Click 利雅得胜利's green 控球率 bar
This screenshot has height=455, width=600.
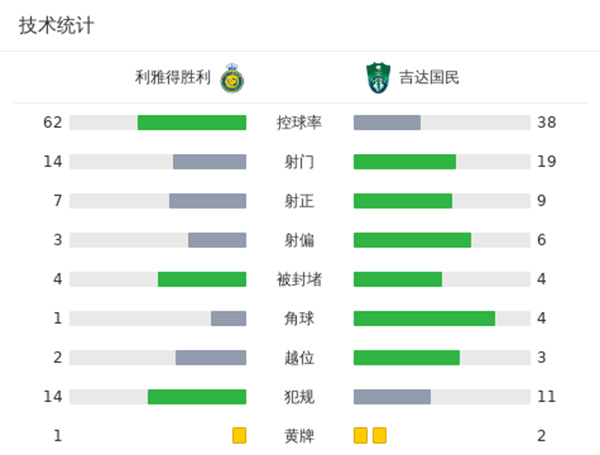[x=192, y=122]
